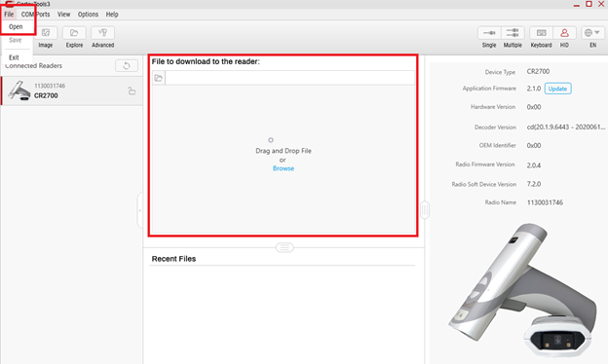Open the View menu
608x364 pixels.
click(64, 15)
